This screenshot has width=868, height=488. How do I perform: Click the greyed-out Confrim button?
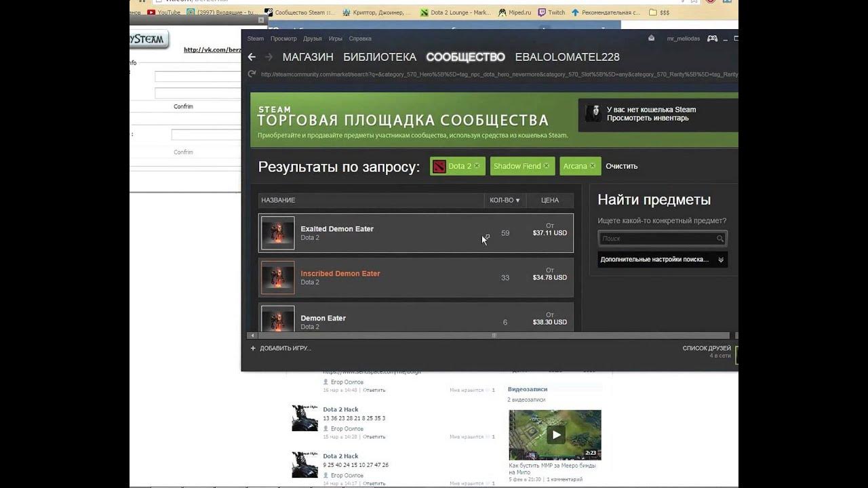[x=183, y=152]
